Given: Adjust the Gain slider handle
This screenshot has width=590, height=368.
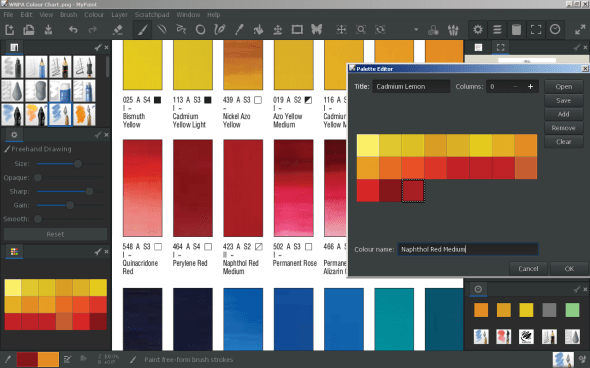Looking at the screenshot, I should [x=70, y=205].
